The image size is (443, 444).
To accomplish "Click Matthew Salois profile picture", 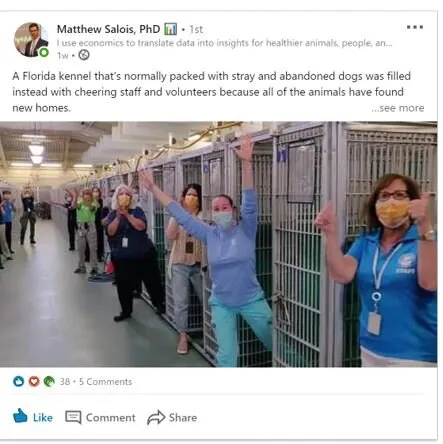I will point(31,40).
